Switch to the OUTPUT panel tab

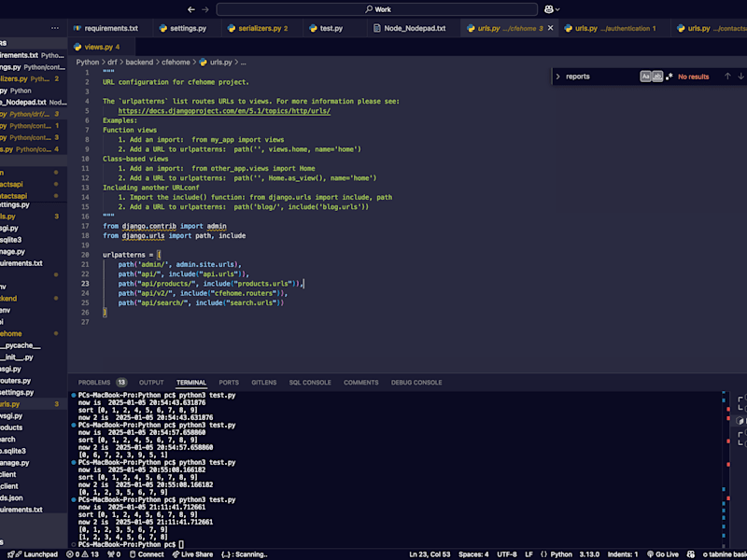(151, 383)
